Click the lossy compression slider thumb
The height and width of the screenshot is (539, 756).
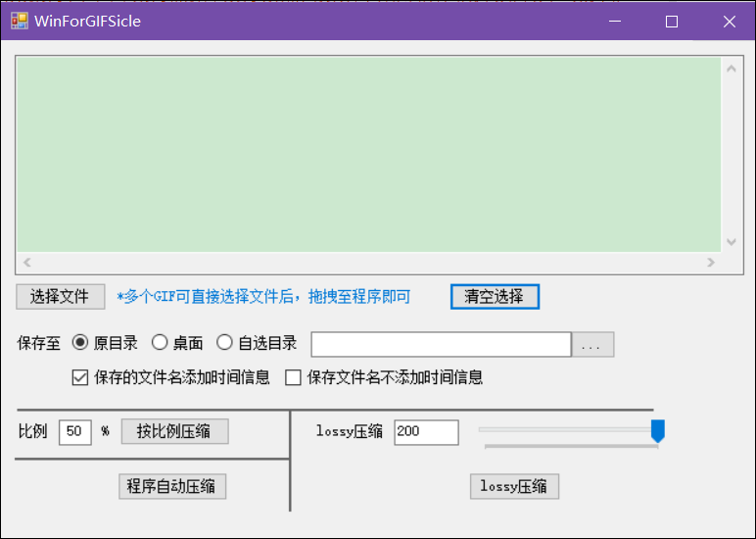click(x=658, y=431)
